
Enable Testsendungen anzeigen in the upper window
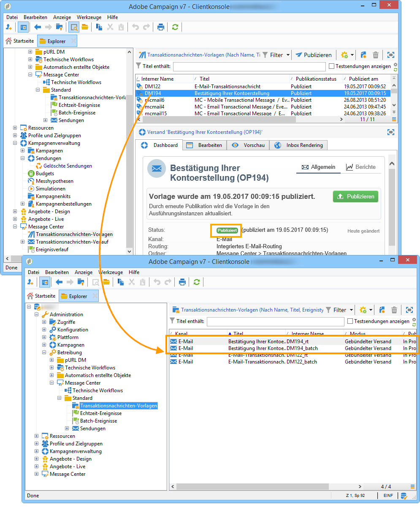click(332, 66)
